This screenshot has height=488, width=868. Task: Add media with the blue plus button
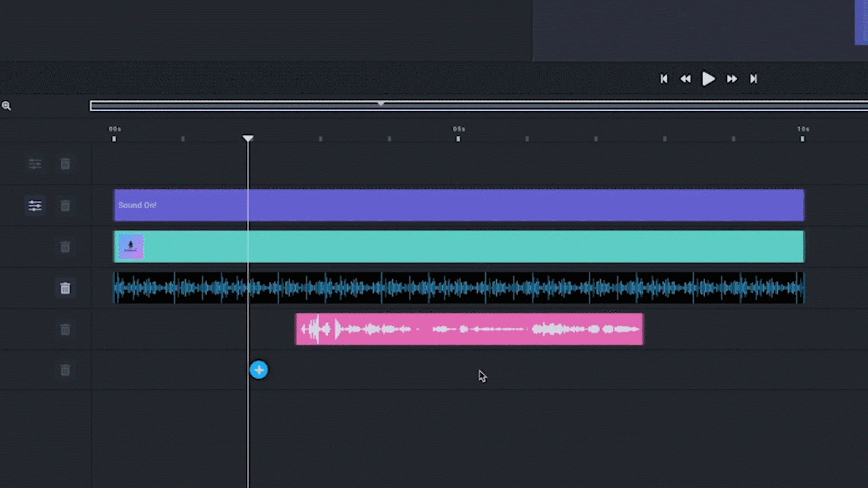point(259,370)
